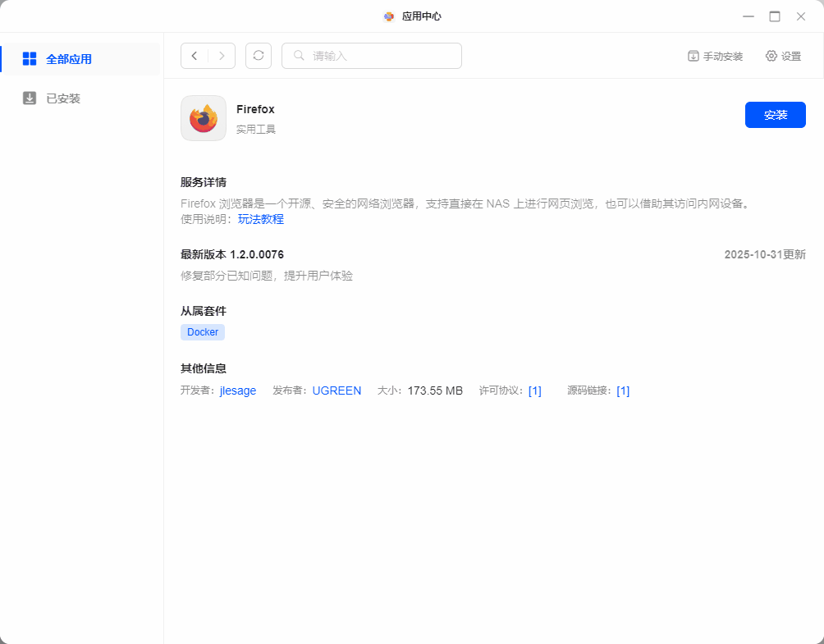Viewport: 824px width, 644px height.
Task: Click the 其他信息 heading
Action: 204,368
